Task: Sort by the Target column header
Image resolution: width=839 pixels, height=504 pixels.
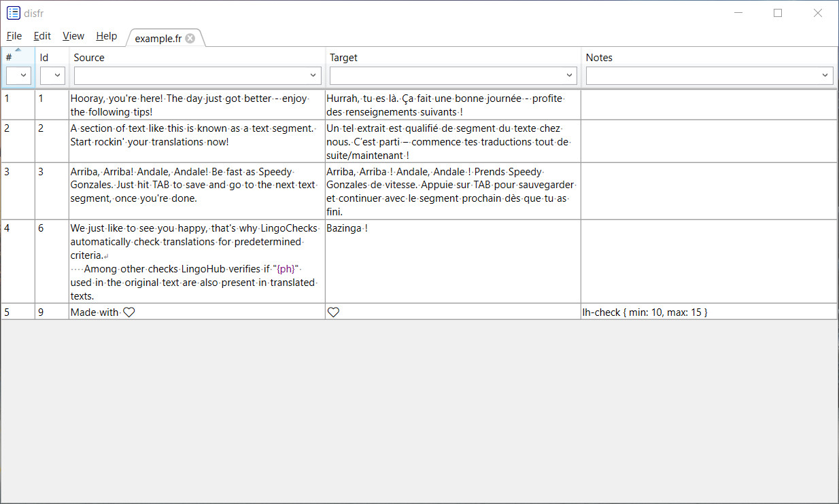Action: point(453,57)
